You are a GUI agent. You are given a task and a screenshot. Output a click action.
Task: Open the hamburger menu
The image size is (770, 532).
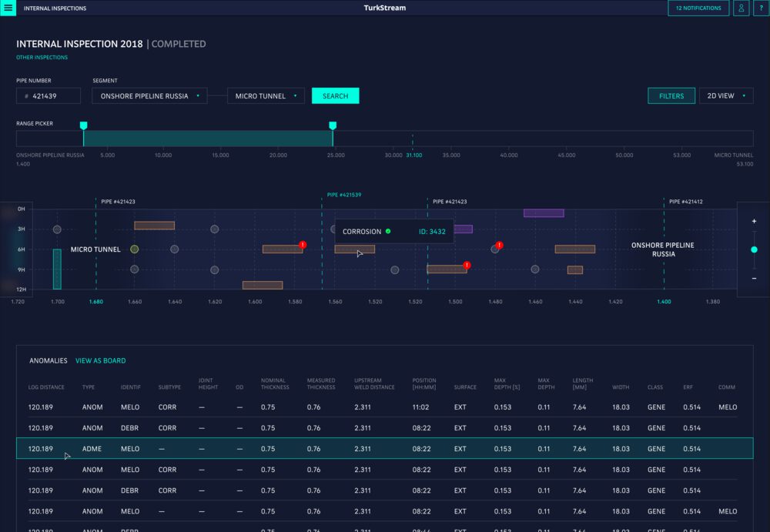[x=8, y=8]
